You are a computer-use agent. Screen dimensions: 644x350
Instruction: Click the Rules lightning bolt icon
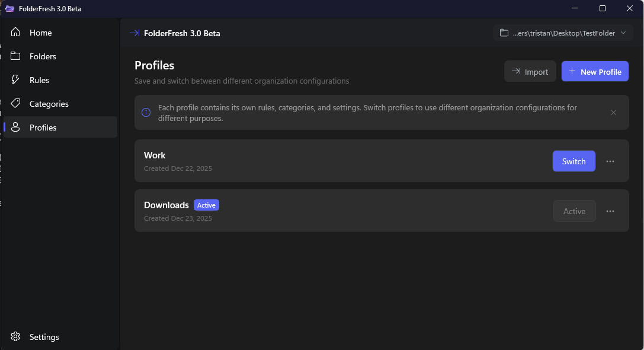click(15, 79)
